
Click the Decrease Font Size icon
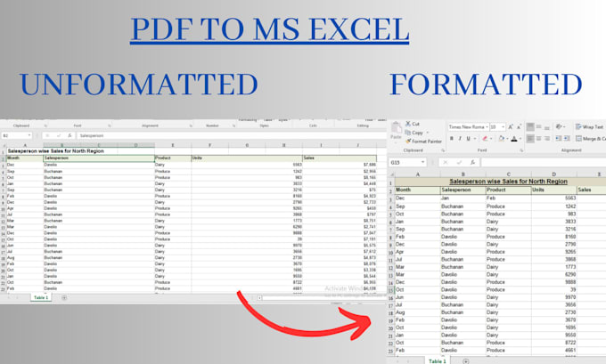[519, 127]
